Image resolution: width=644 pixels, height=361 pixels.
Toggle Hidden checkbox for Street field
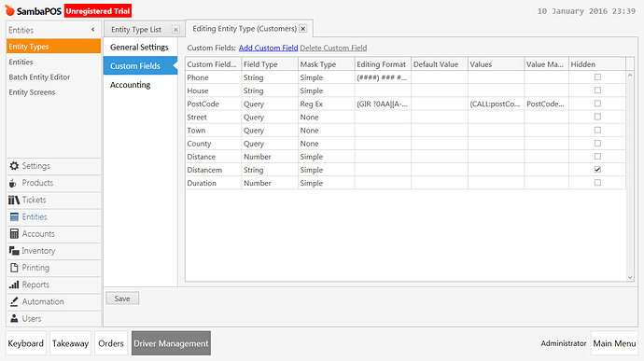pyautogui.click(x=597, y=117)
